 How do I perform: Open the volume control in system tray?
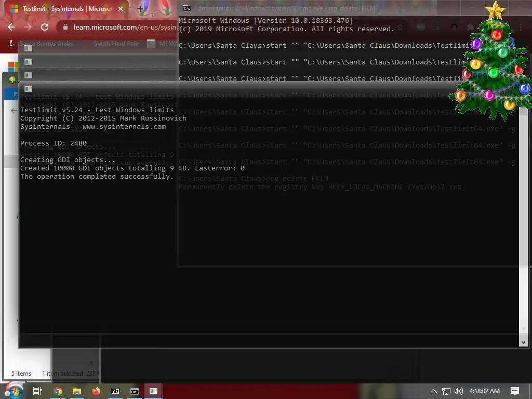[458, 391]
